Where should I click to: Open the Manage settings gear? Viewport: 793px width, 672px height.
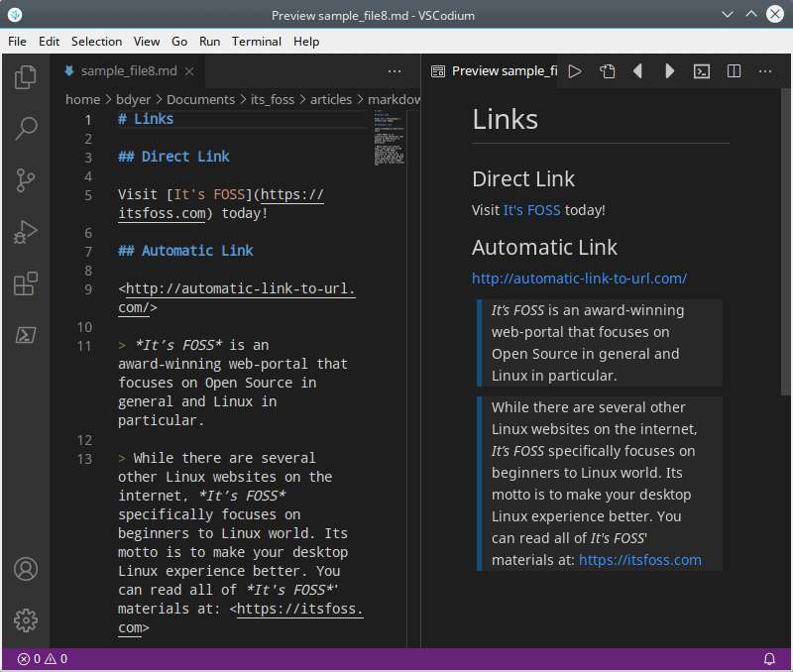point(25,620)
